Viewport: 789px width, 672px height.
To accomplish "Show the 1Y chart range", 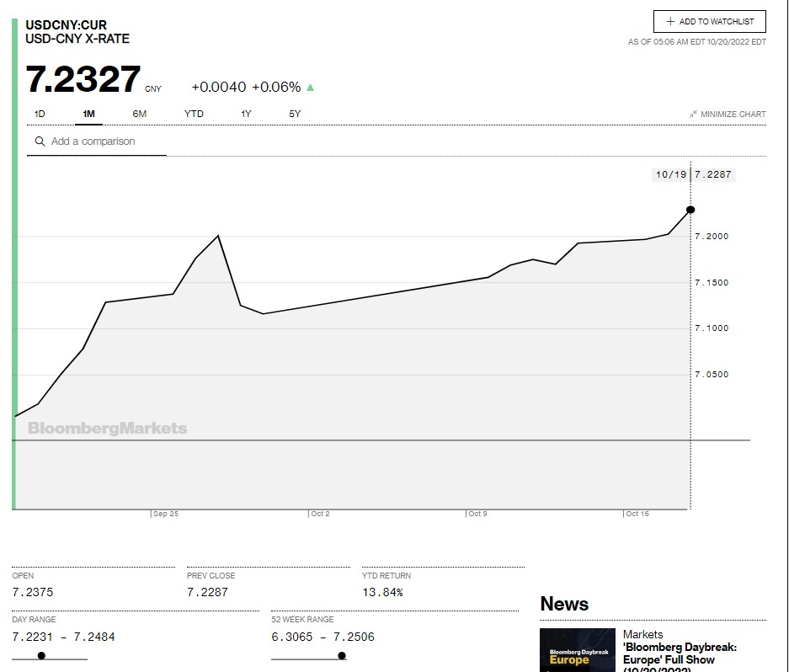I will click(246, 114).
